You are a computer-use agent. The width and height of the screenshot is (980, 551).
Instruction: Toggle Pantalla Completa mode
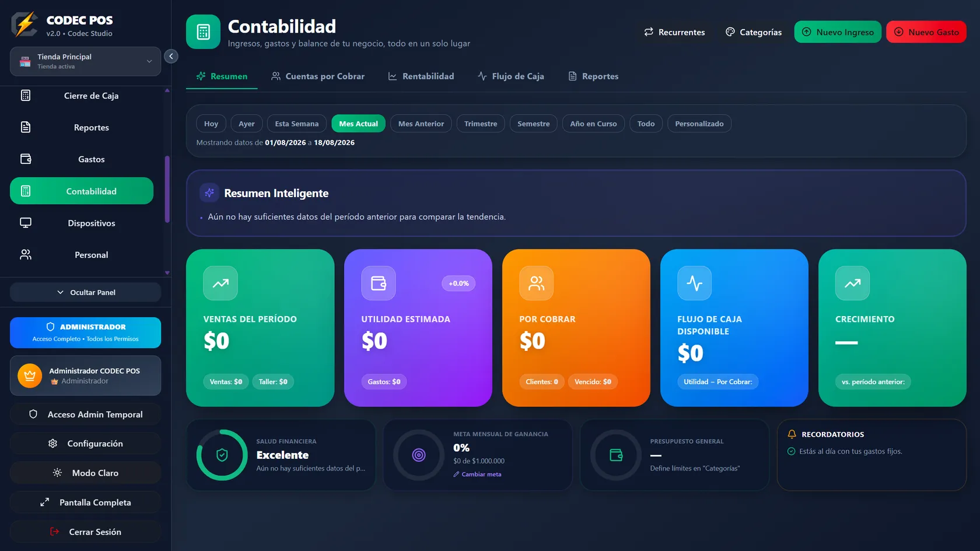click(x=85, y=503)
